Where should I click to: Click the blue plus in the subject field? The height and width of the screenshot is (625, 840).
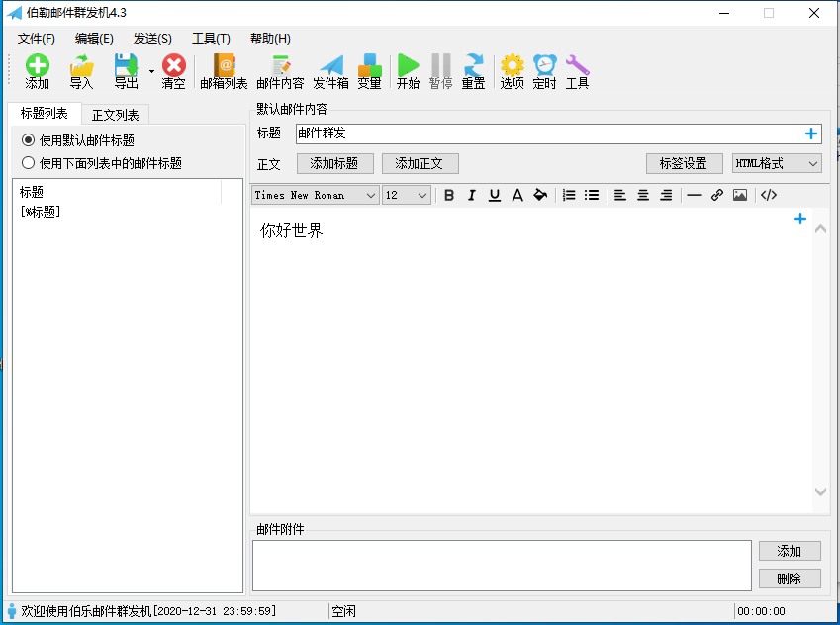pos(811,134)
